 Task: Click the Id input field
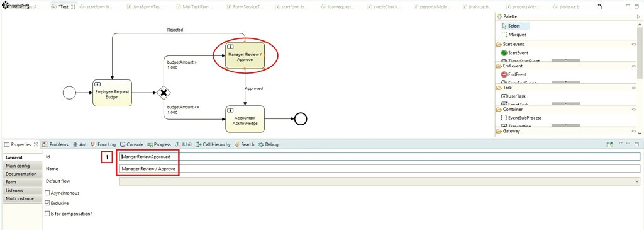point(379,156)
